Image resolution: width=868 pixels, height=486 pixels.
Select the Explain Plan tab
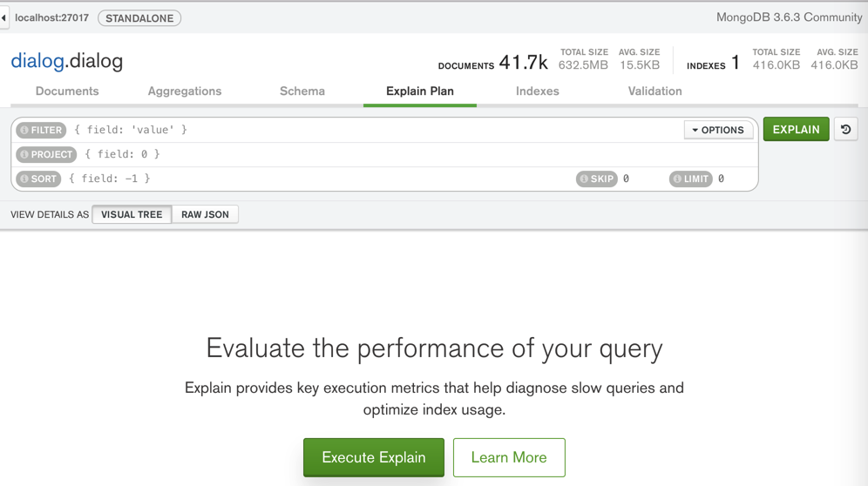point(419,91)
